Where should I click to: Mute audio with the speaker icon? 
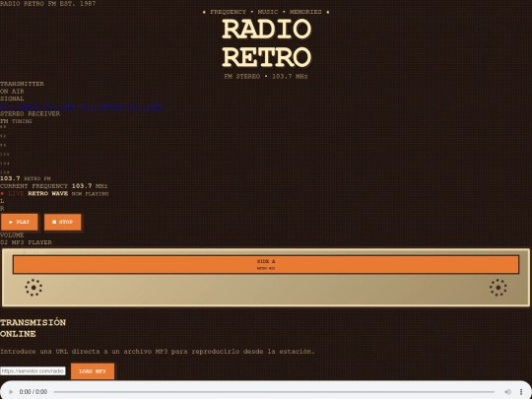tap(507, 392)
